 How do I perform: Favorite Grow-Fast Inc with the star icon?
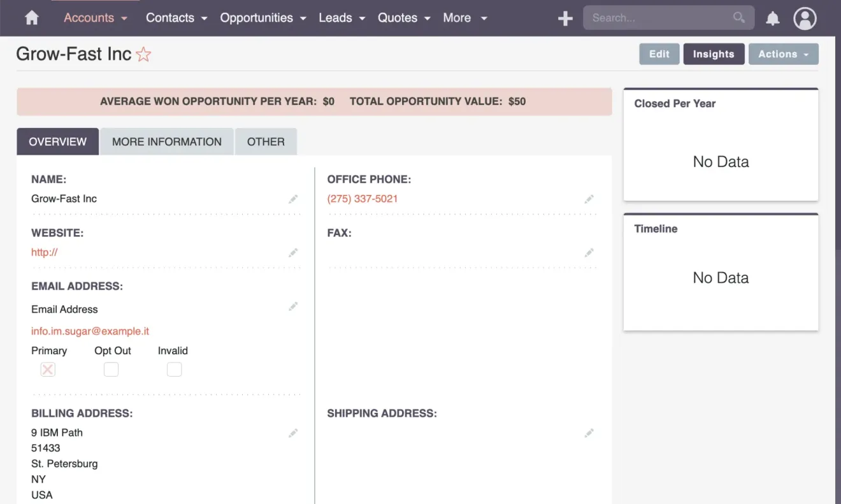[144, 54]
